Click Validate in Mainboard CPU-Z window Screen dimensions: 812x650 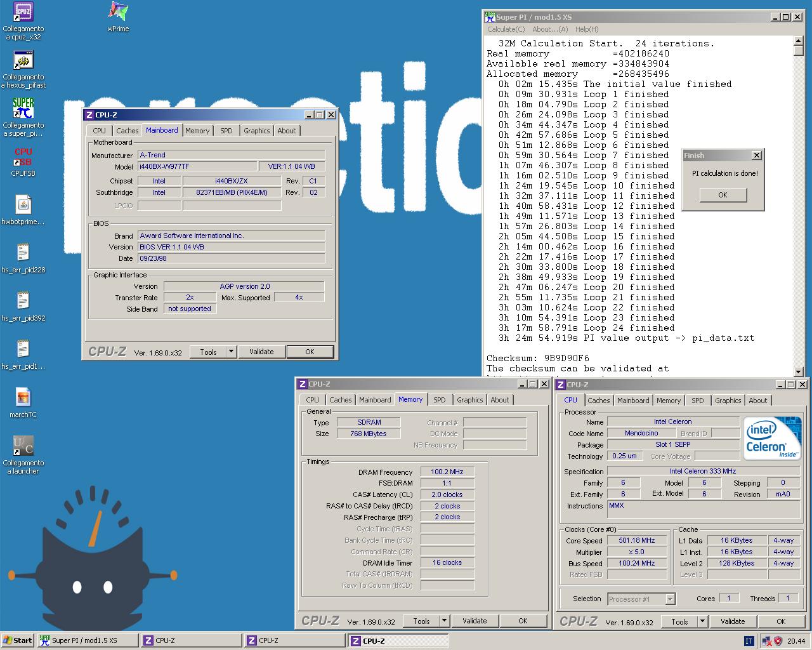click(x=261, y=352)
